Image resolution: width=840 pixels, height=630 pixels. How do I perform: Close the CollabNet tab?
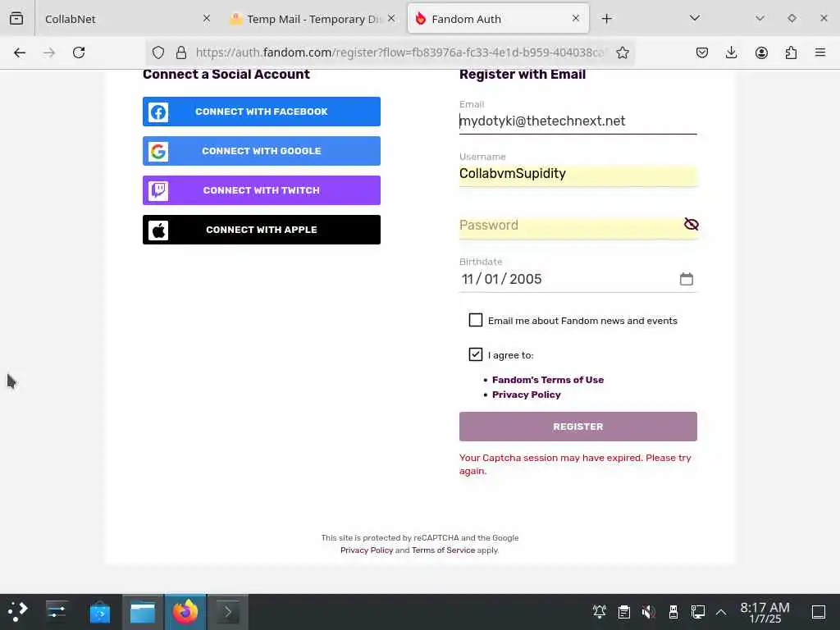coord(207,19)
